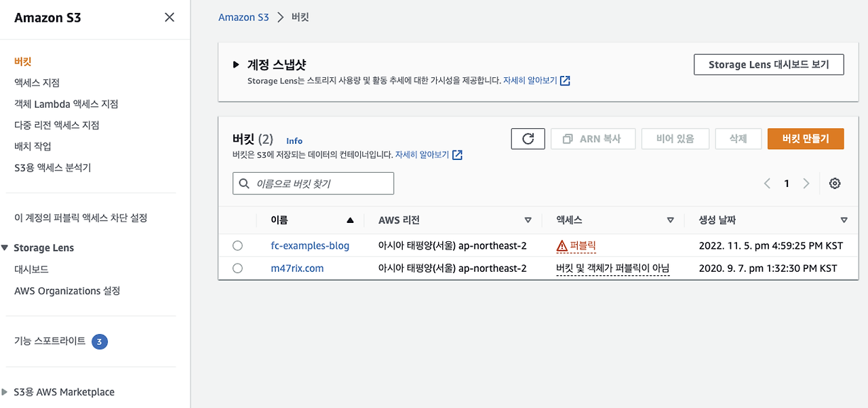Click the public warning triangle for fc-examples-blog

tap(561, 246)
